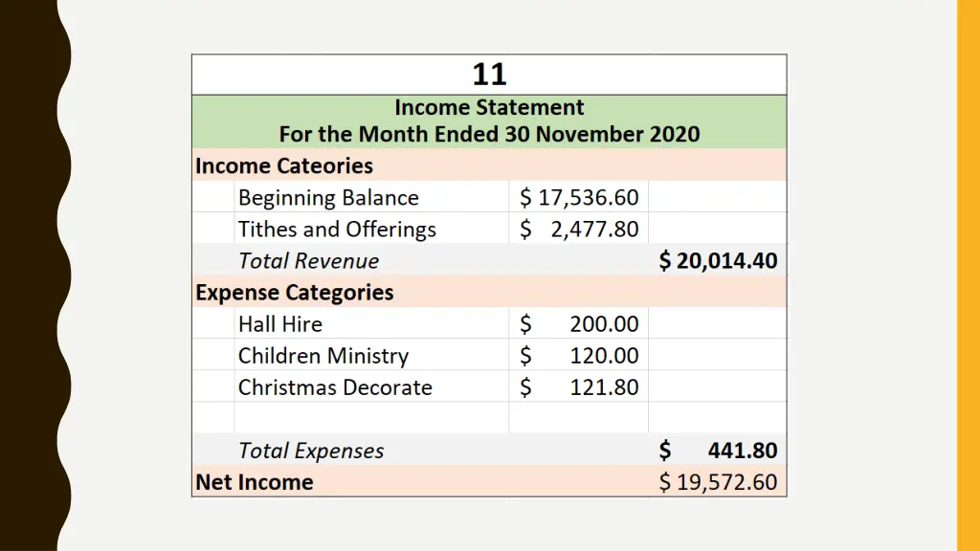Click the November 2020 period subtitle
The image size is (980, 551).
click(489, 134)
